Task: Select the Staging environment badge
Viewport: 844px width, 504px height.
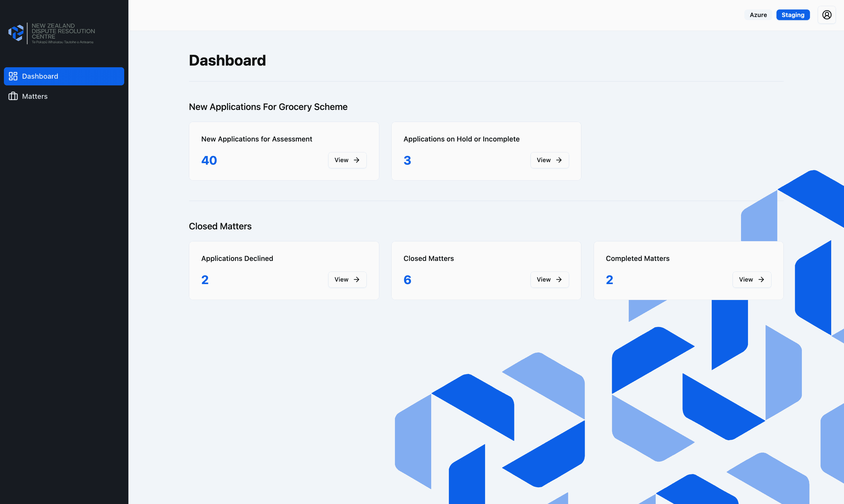Action: click(793, 15)
